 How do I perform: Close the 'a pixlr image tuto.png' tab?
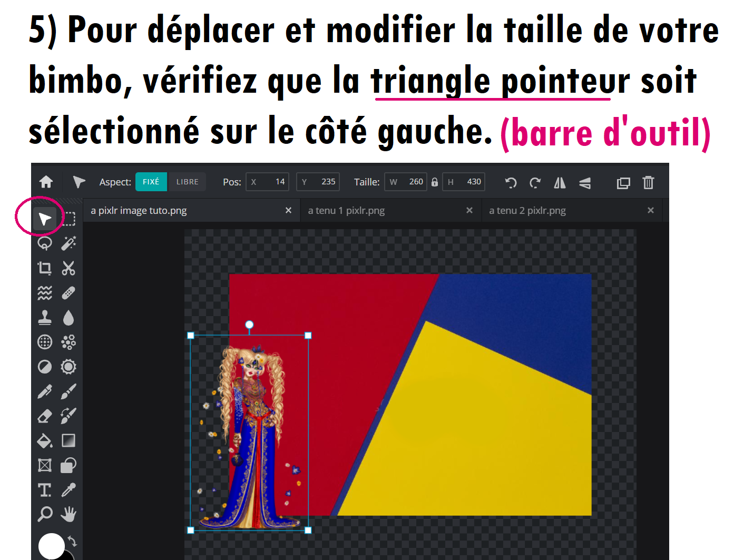point(288,210)
